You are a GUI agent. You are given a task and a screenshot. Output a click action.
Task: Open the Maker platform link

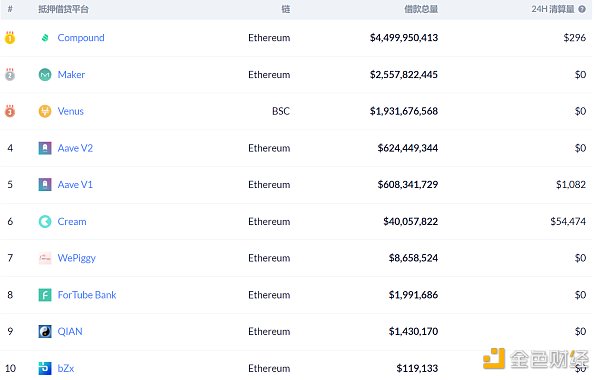pos(71,75)
